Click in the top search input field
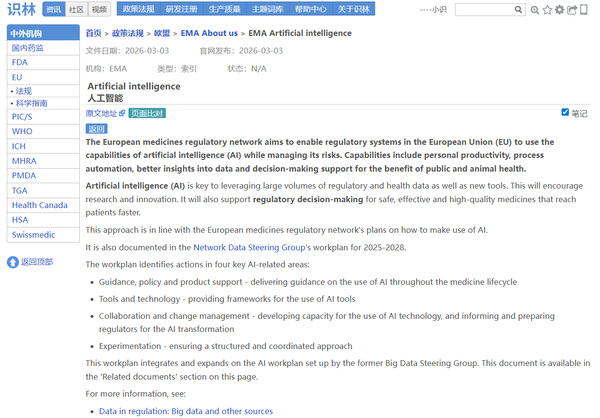 [482, 10]
